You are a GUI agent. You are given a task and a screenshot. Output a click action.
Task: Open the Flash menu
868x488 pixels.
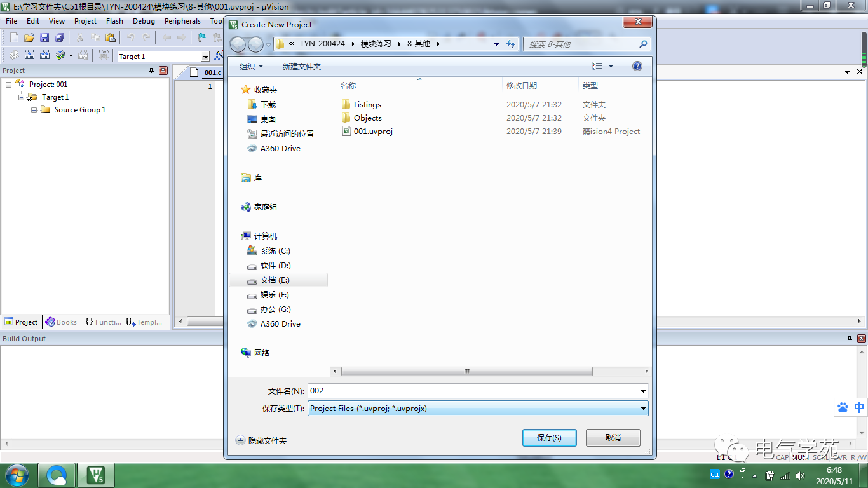click(x=114, y=21)
